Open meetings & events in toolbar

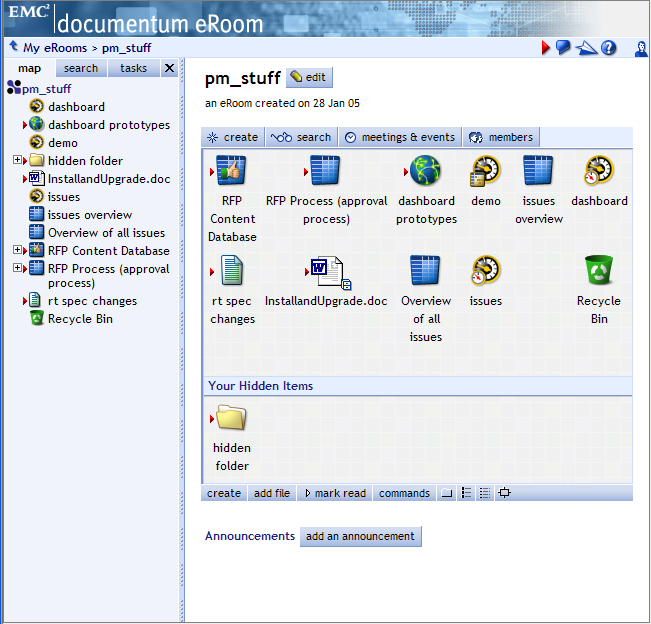pyautogui.click(x=400, y=137)
